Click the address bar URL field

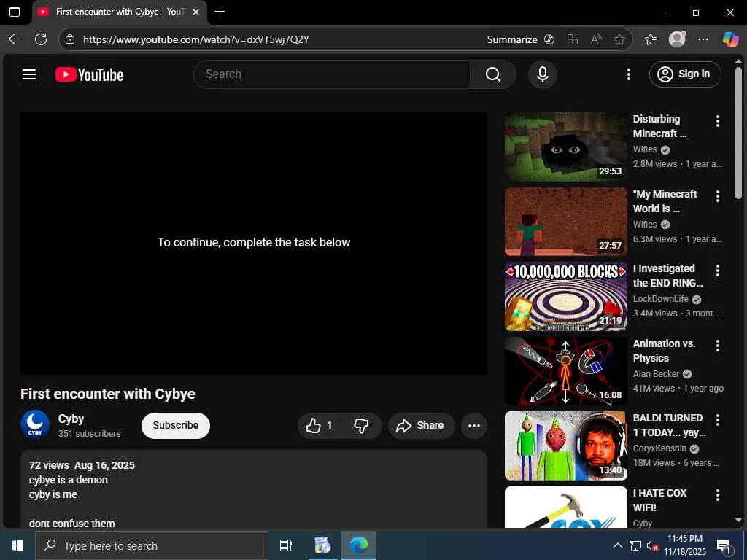[281, 39]
